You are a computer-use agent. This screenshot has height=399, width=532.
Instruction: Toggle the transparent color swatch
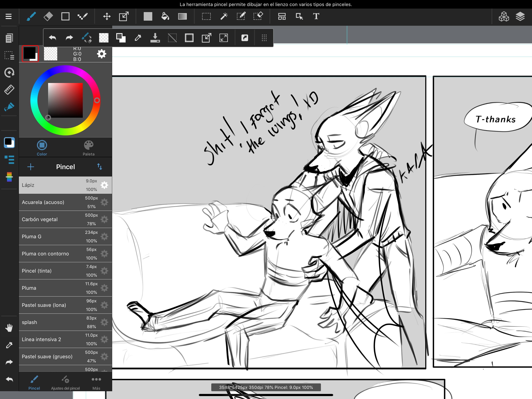[50, 54]
